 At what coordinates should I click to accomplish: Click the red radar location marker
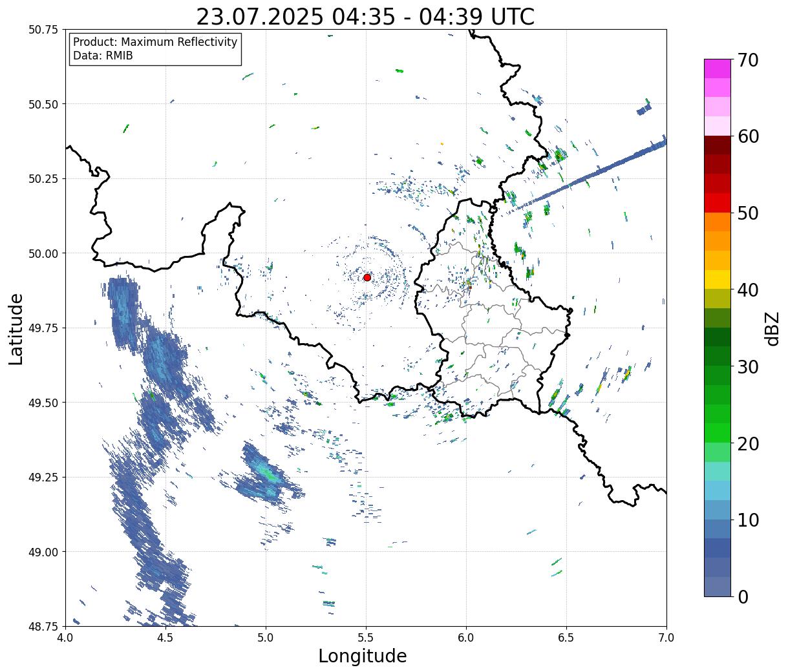(367, 277)
